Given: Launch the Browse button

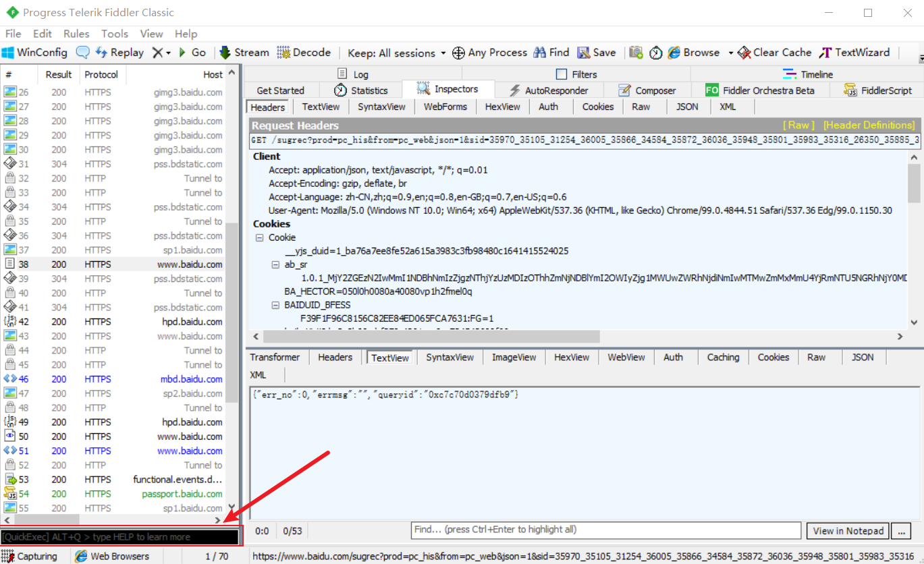Looking at the screenshot, I should point(694,53).
